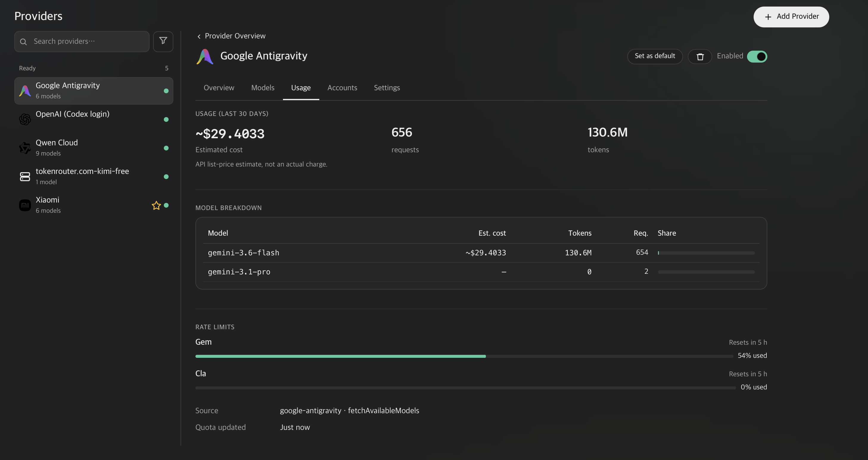The height and width of the screenshot is (460, 868).
Task: Click the API list-price estimate note
Action: click(x=261, y=164)
